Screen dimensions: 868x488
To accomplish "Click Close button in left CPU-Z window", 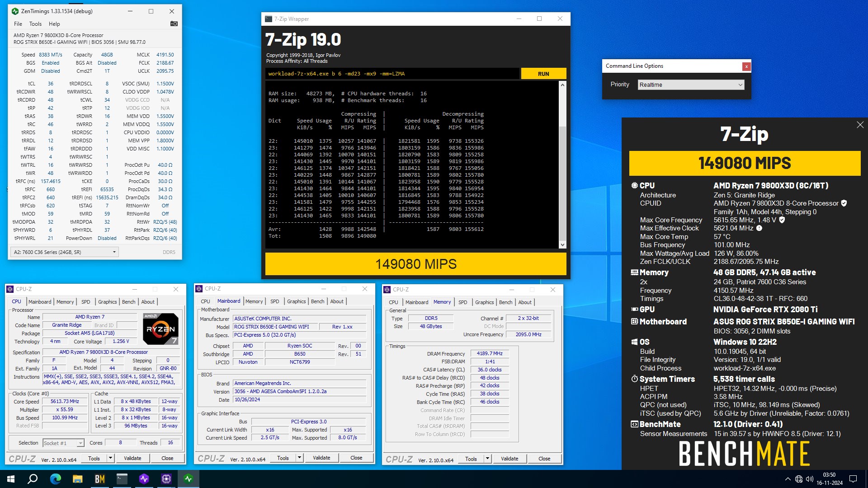I will click(167, 458).
